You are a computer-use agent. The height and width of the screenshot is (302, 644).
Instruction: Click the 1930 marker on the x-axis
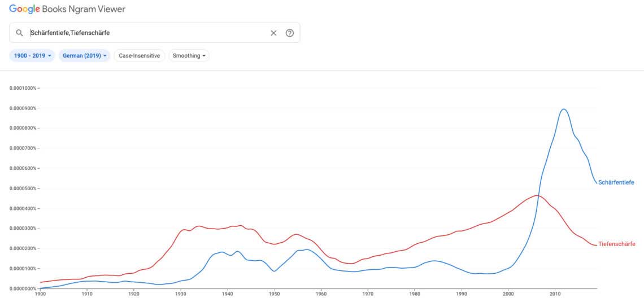[181, 294]
